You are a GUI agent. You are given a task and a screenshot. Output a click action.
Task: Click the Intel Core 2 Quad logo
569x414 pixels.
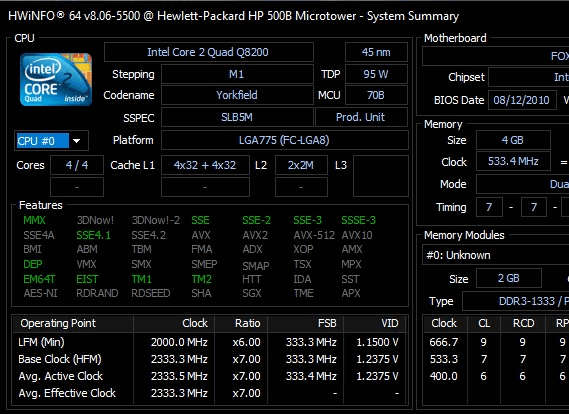click(x=56, y=79)
